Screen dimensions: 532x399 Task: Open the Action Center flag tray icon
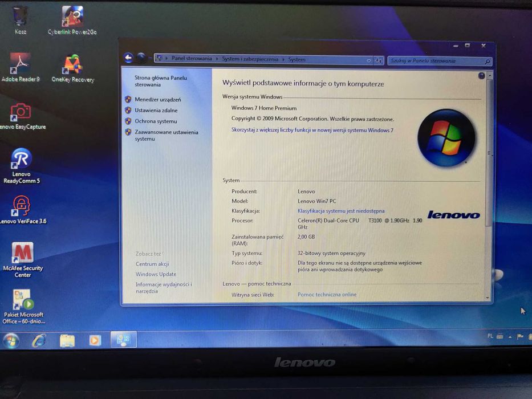pyautogui.click(x=520, y=336)
